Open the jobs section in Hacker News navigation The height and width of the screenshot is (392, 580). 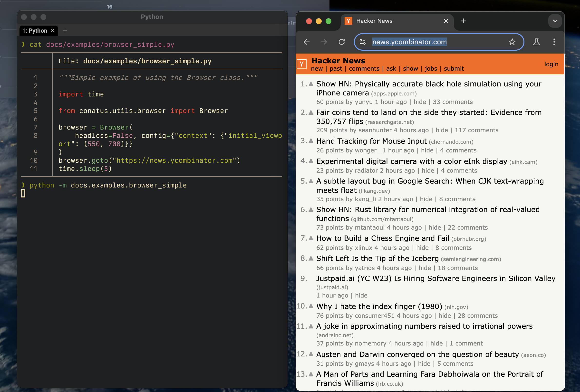431,69
